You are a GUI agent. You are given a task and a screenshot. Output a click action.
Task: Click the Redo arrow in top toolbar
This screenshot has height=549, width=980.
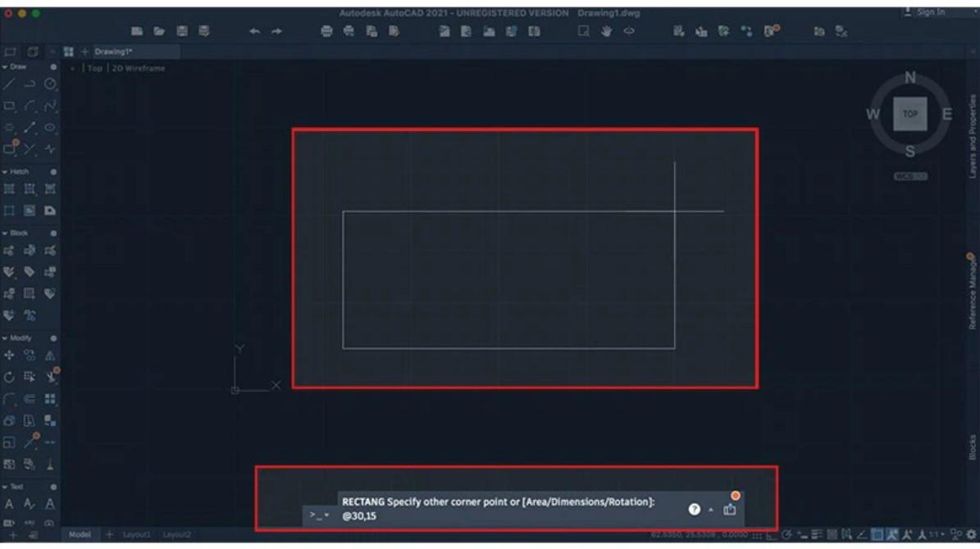tap(276, 31)
